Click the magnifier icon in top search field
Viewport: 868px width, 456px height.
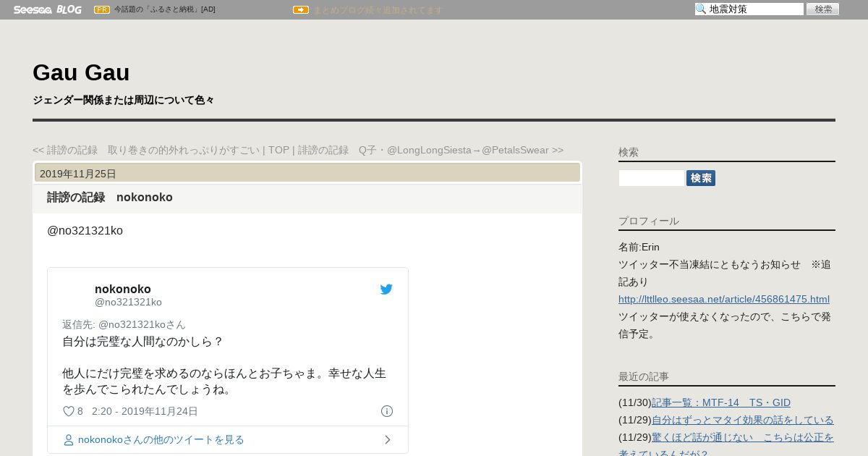click(x=701, y=9)
